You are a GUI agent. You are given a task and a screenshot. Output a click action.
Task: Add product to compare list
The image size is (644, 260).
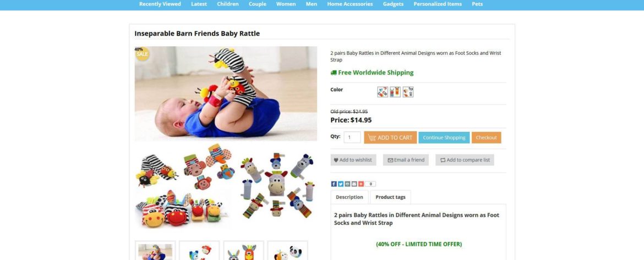click(x=465, y=160)
